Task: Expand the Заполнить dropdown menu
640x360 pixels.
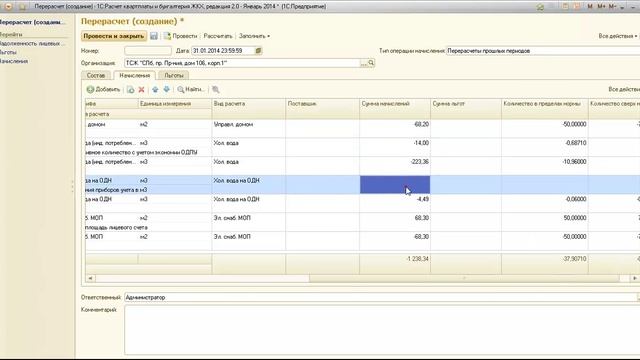Action: click(x=254, y=36)
